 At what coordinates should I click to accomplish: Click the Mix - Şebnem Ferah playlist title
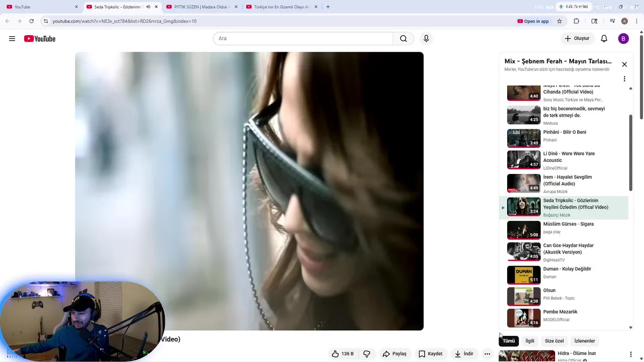[x=558, y=61]
